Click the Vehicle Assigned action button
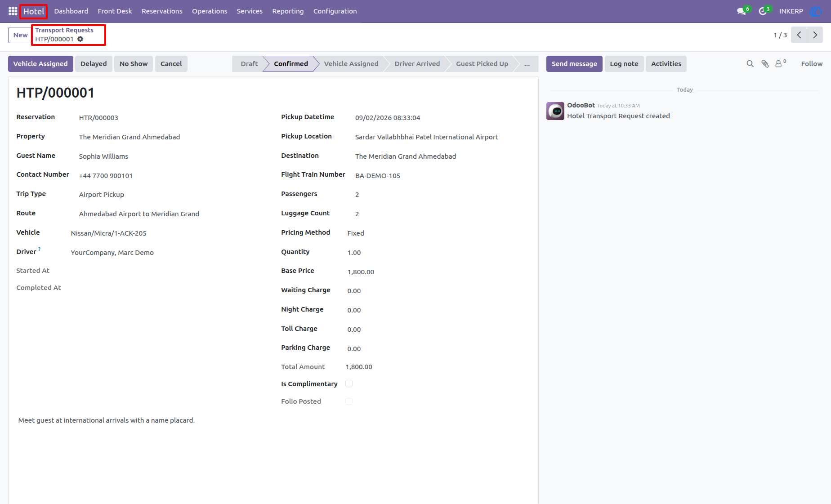This screenshot has width=831, height=504. coord(40,64)
